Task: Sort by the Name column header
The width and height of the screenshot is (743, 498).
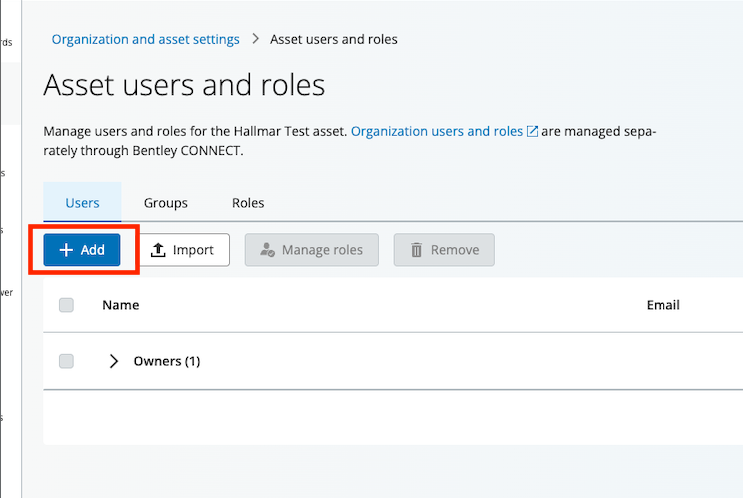Action: [120, 305]
